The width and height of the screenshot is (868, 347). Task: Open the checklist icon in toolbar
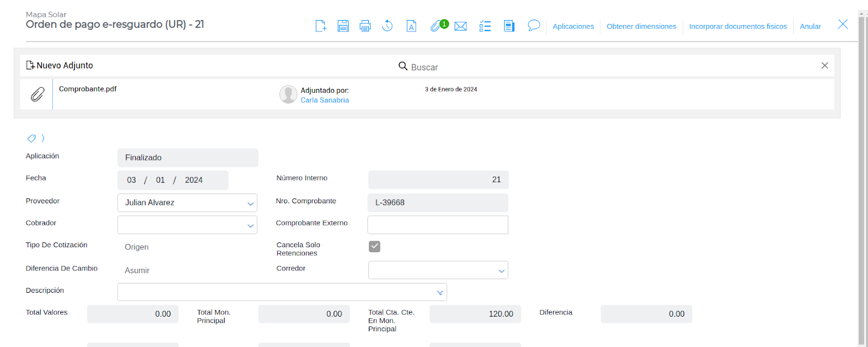pyautogui.click(x=485, y=26)
